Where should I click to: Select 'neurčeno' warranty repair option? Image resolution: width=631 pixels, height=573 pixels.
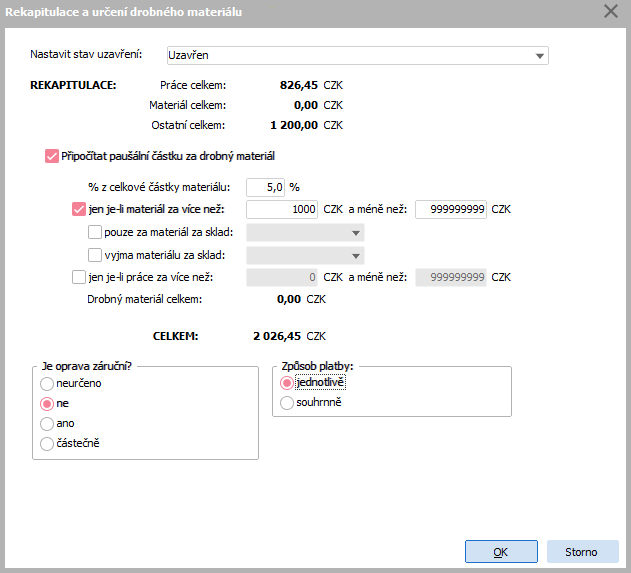coord(46,383)
